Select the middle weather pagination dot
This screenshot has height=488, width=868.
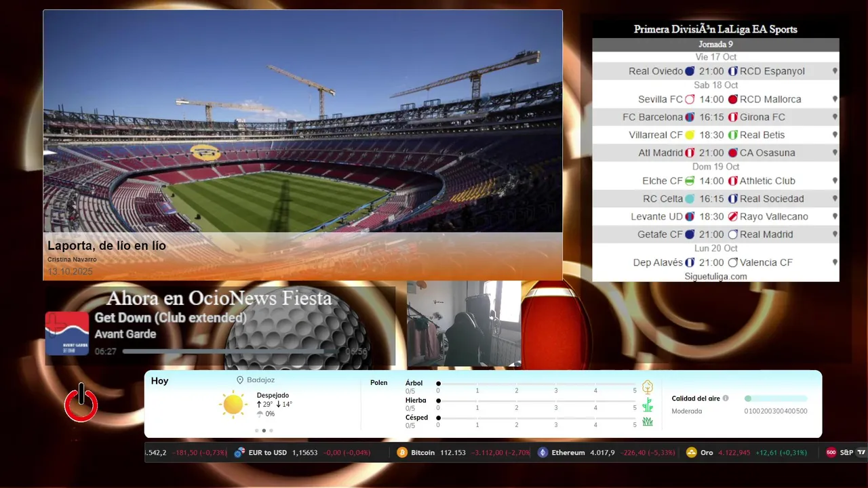pos(264,430)
